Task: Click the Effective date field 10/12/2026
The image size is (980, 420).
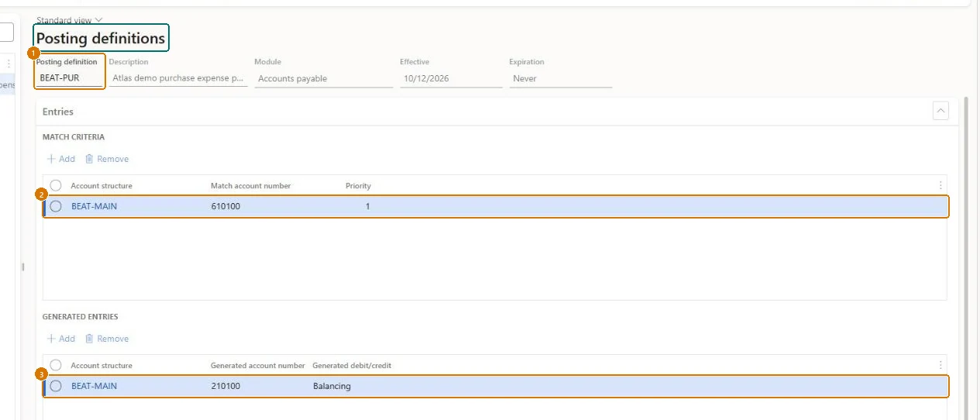Action: point(451,78)
